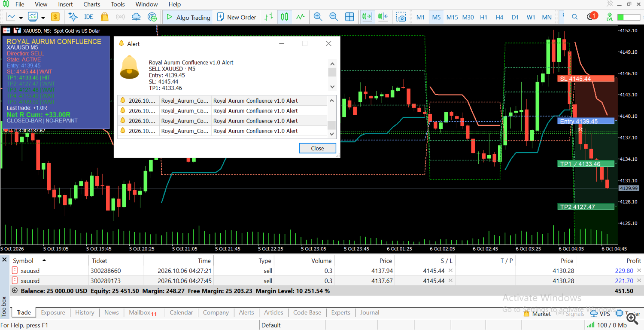Image resolution: width=644 pixels, height=330 pixels.
Task: Open the VPS cloud hosting icon
Action: [136, 17]
